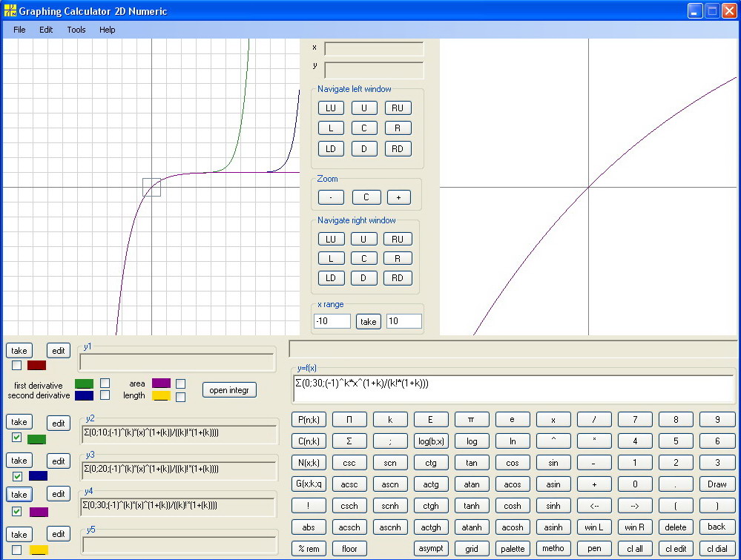Click RD in Navigate right window
The image size is (741, 560).
pyautogui.click(x=398, y=278)
